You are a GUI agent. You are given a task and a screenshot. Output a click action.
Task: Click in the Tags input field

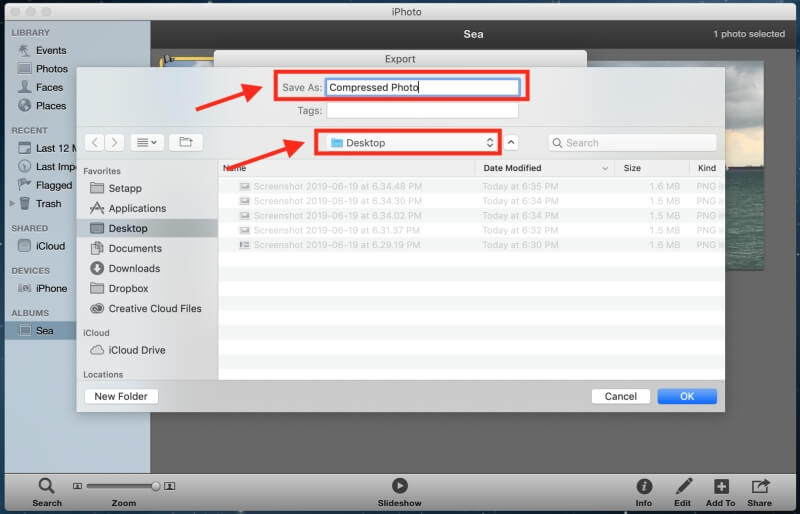(422, 111)
